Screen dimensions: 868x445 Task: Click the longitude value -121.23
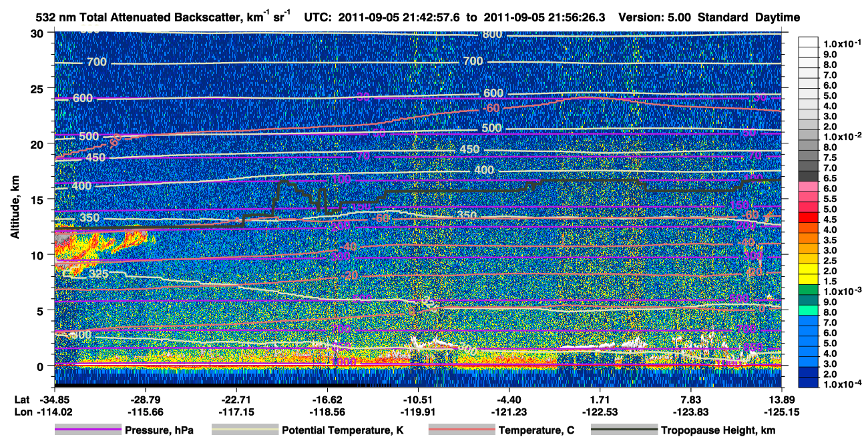[509, 412]
